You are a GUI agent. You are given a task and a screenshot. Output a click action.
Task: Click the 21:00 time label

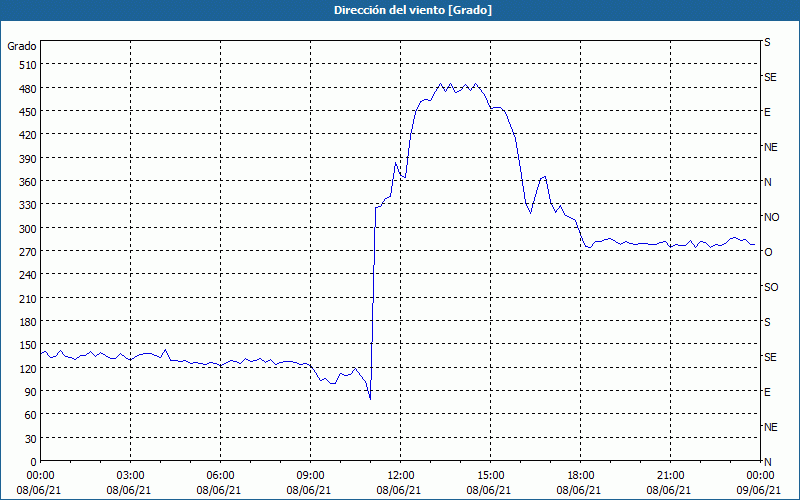(670, 476)
